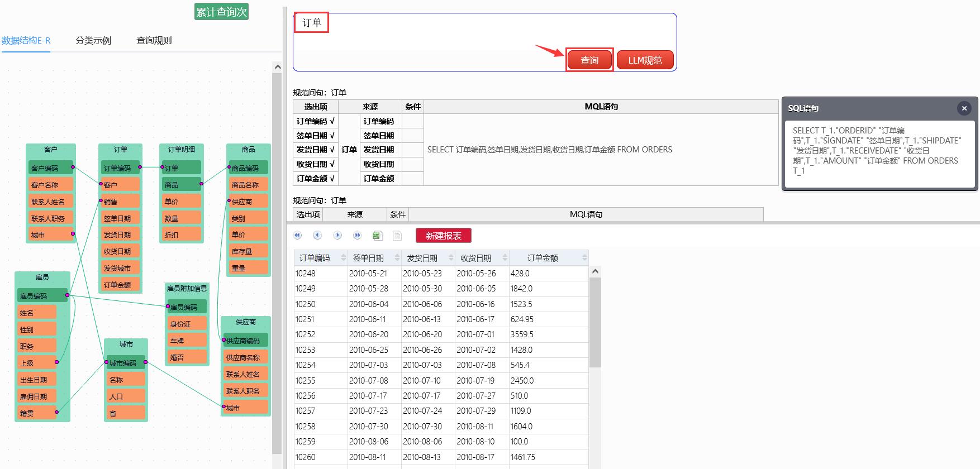Sort by 订单金额 column arrows
The height and width of the screenshot is (469, 980).
584,258
